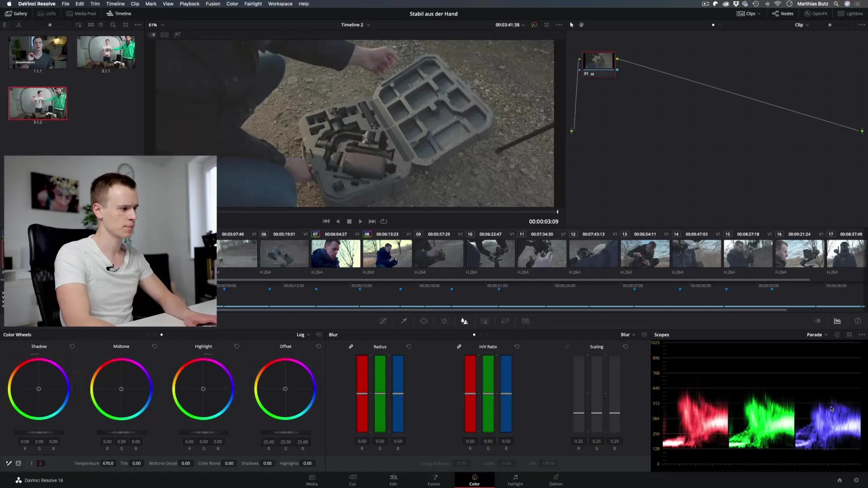Select the Qualifier eyedropper palette
This screenshot has width=868, height=488.
click(403, 321)
